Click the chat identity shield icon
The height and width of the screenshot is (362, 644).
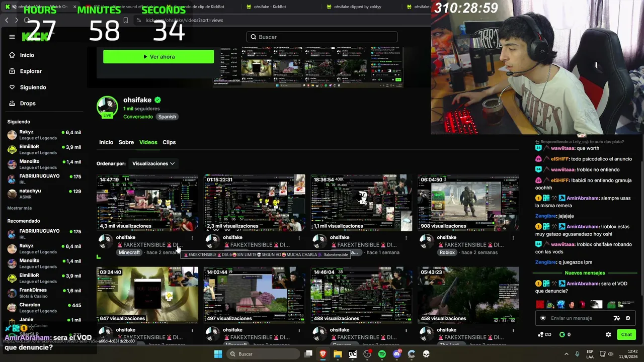(x=543, y=318)
